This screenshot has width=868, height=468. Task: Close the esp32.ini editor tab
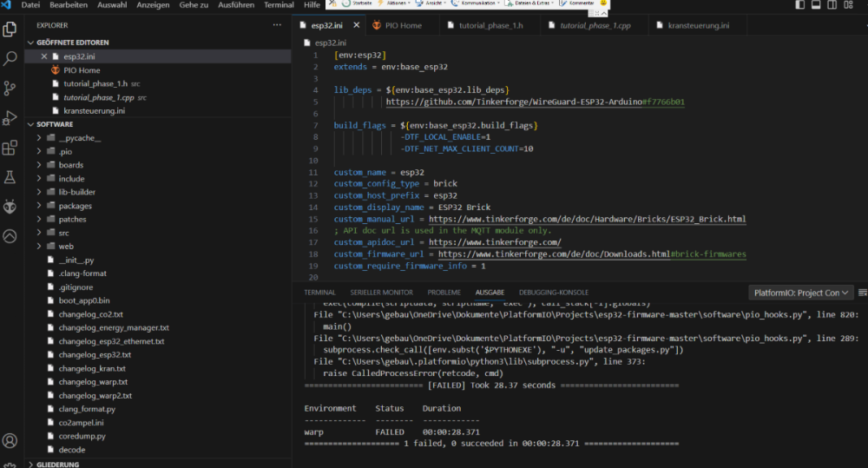tap(356, 25)
